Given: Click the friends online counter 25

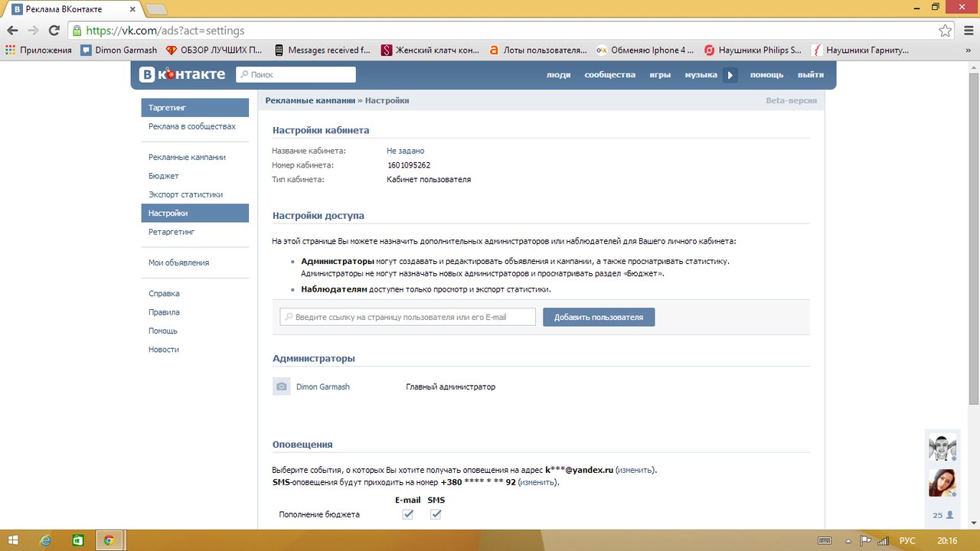Looking at the screenshot, I should 942,515.
